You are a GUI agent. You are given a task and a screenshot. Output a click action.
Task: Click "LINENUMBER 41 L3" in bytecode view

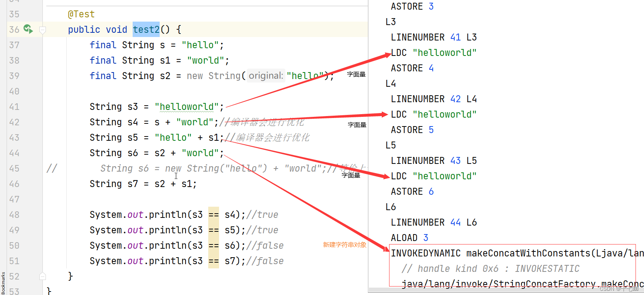(x=434, y=37)
